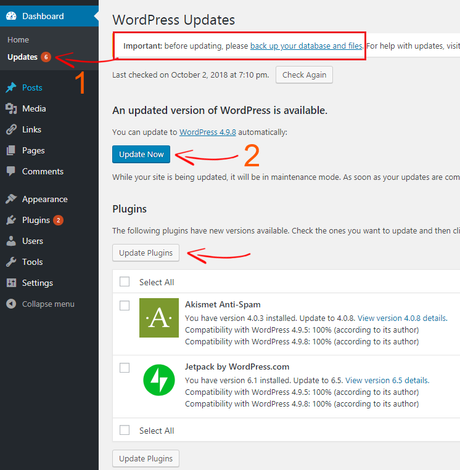Check the Akismet Anti-Spam checkbox
The image size is (460, 470).
[x=125, y=305]
